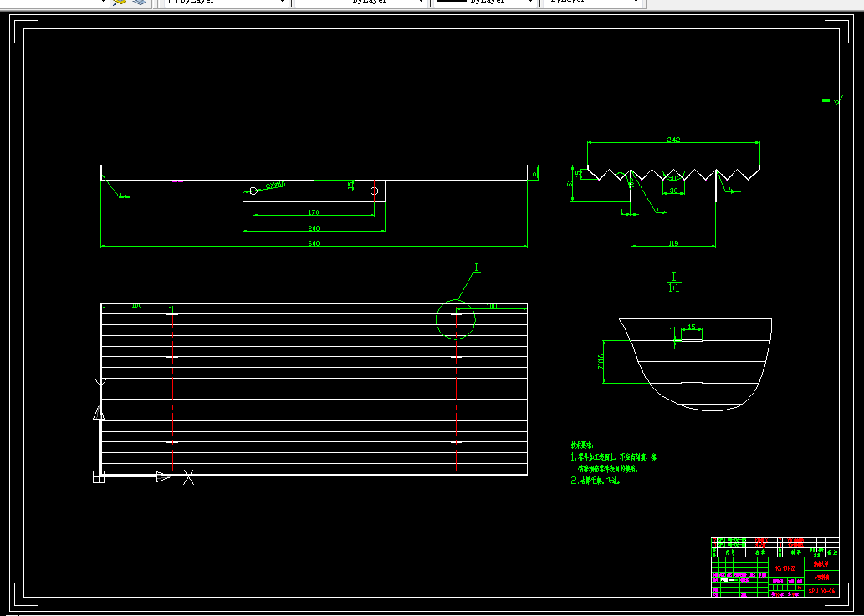Click the UCS origin square icon
Image resolution: width=864 pixels, height=616 pixels.
(x=98, y=476)
